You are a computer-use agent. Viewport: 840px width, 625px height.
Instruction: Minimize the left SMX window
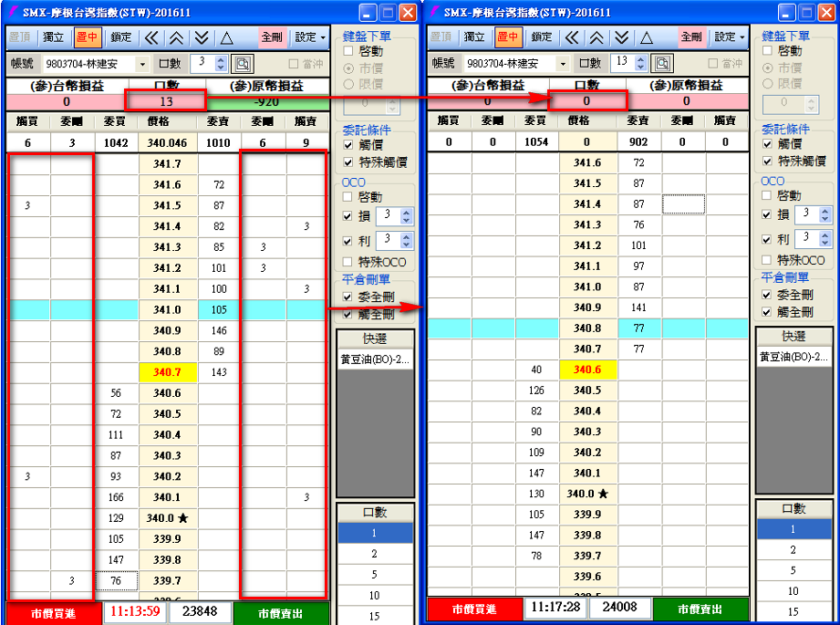[x=368, y=13]
